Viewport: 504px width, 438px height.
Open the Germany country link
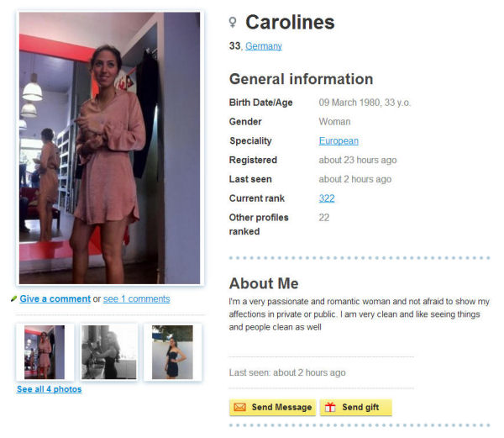point(264,46)
